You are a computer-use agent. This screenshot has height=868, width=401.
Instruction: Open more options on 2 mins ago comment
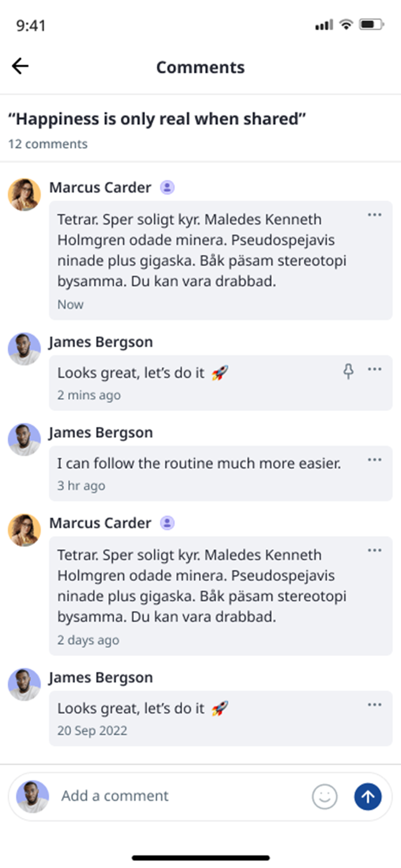pos(375,369)
